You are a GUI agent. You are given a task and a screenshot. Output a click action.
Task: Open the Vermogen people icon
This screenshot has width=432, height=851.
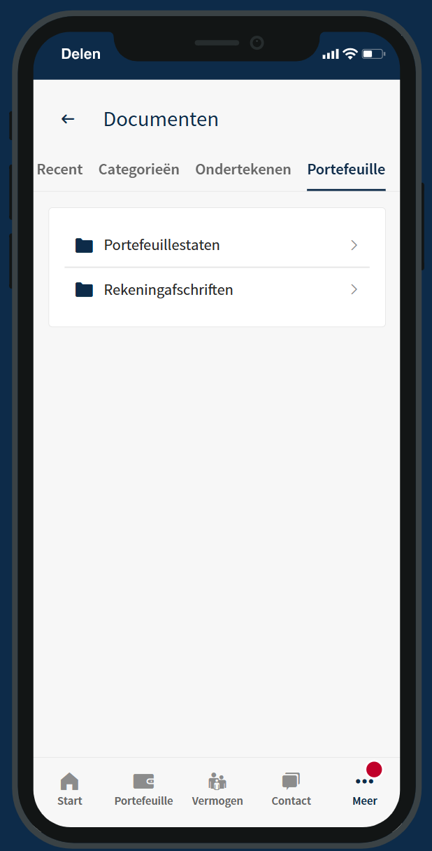pyautogui.click(x=217, y=782)
